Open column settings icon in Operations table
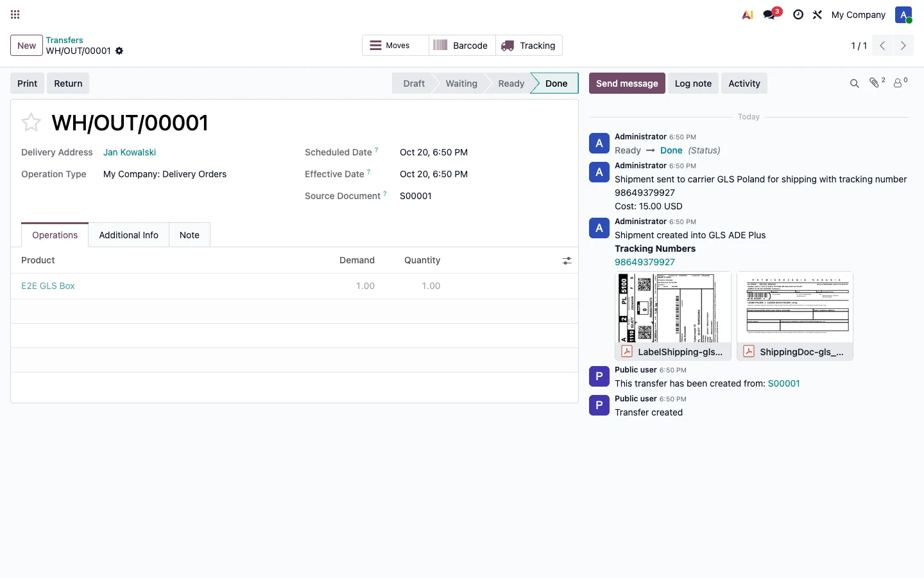 click(x=567, y=261)
